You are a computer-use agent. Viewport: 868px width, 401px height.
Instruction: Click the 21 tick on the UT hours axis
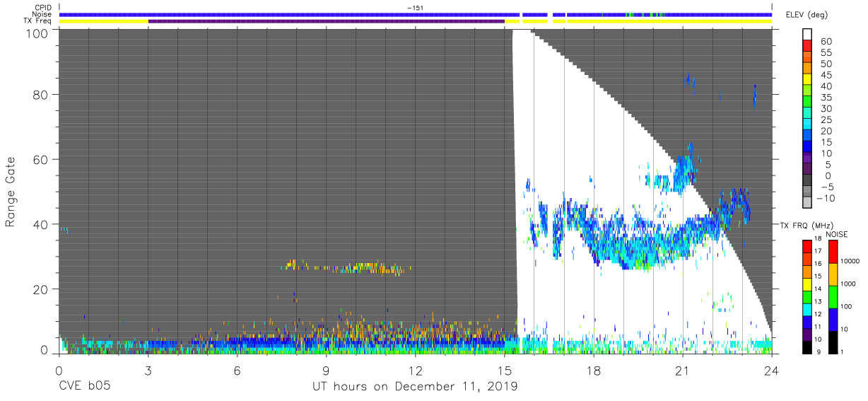(683, 370)
